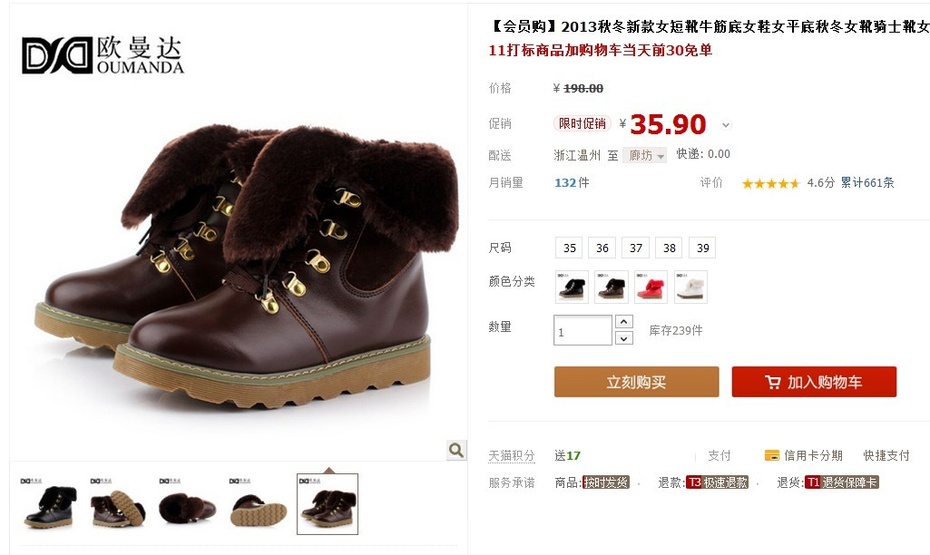The width and height of the screenshot is (930, 555).
Task: Click the five-star rating icons
Action: [x=770, y=183]
